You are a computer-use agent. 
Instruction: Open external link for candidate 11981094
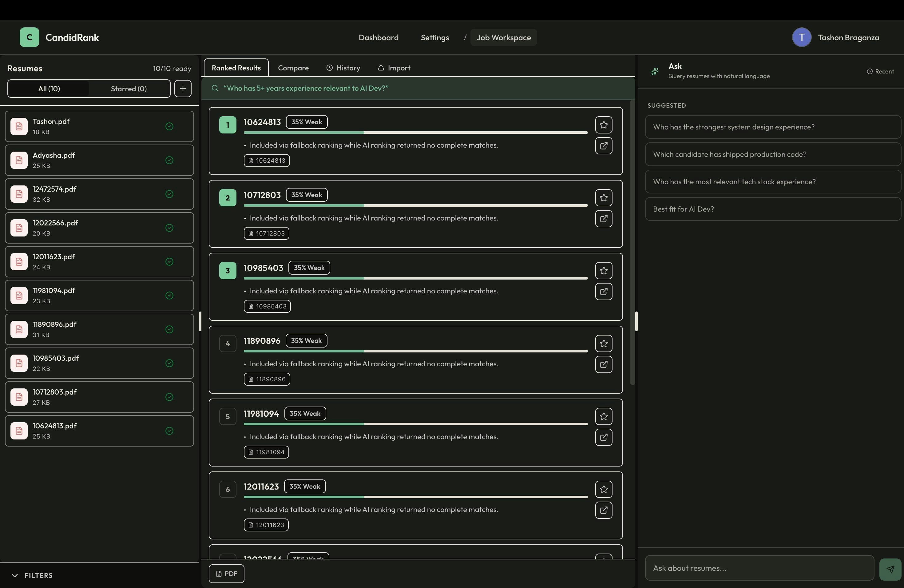click(x=604, y=437)
